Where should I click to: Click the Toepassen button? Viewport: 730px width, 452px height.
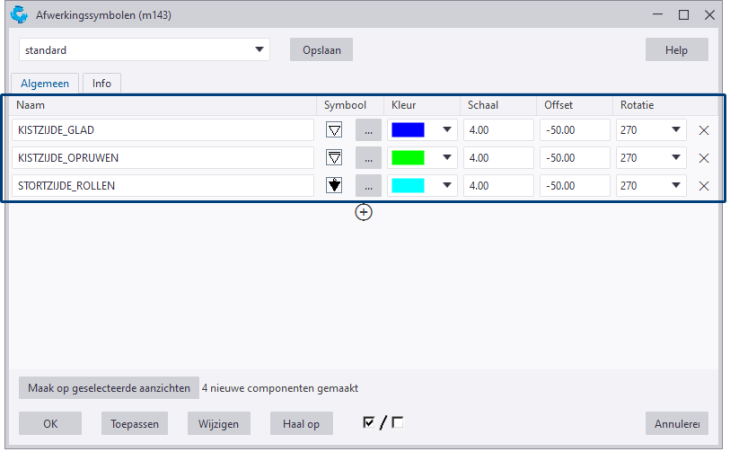click(x=135, y=424)
